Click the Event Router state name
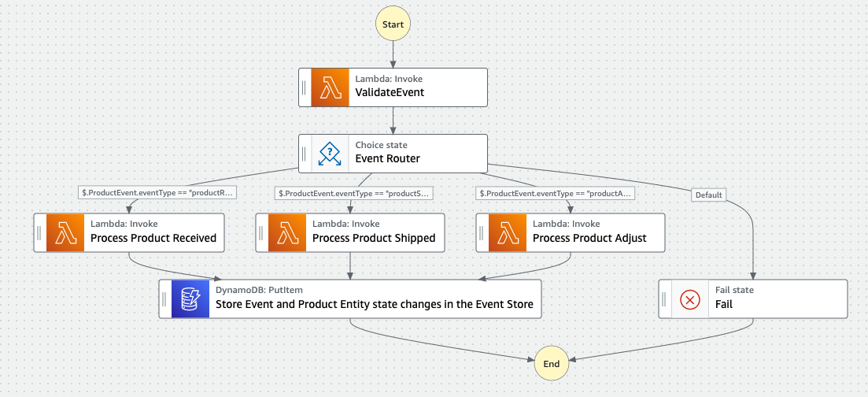 pyautogui.click(x=387, y=158)
